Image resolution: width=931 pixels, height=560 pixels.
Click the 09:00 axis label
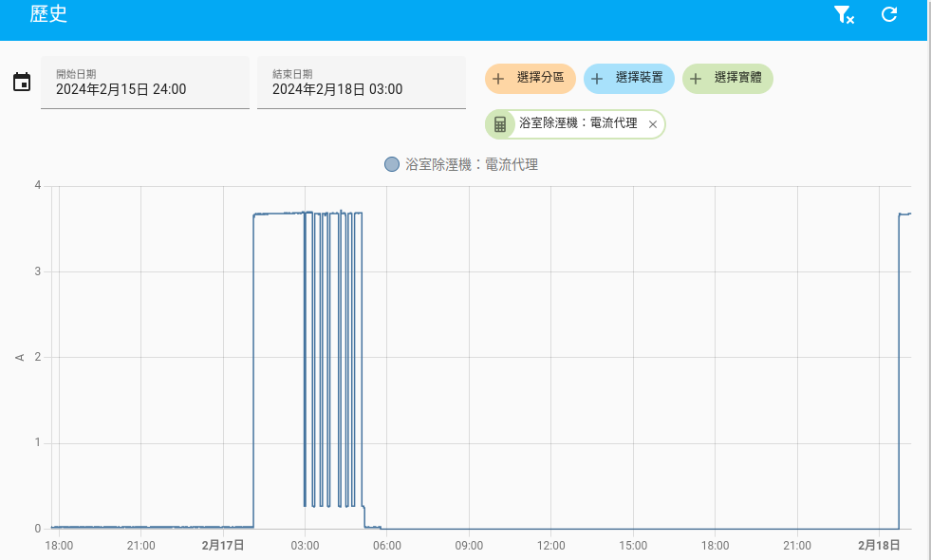coord(469,545)
